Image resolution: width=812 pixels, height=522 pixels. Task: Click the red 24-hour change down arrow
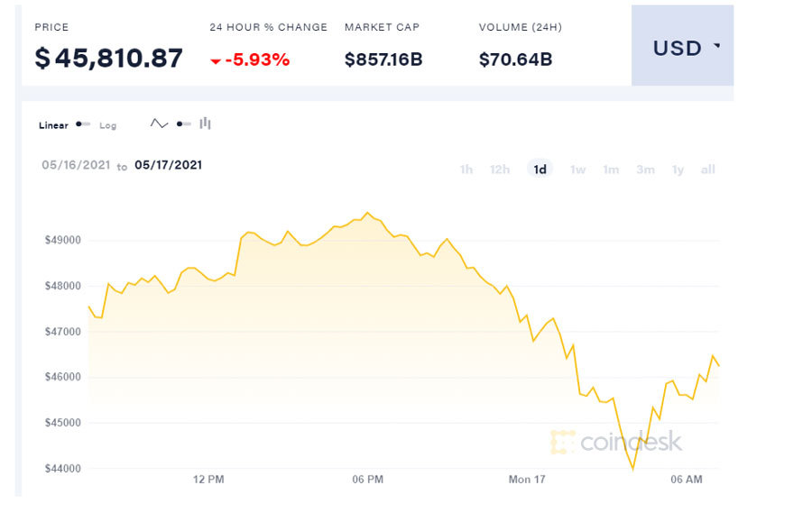point(215,61)
